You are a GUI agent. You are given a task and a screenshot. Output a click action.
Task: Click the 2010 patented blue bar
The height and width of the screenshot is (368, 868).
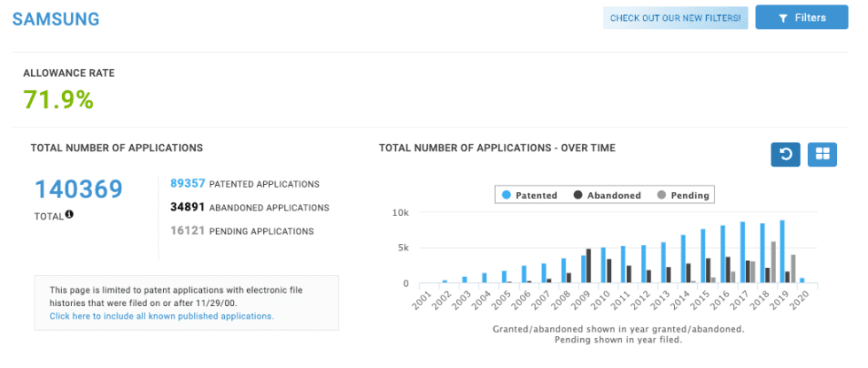point(603,265)
